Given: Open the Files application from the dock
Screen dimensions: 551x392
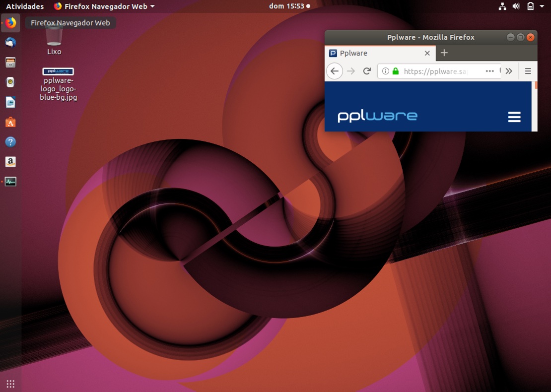Looking at the screenshot, I should [10, 62].
